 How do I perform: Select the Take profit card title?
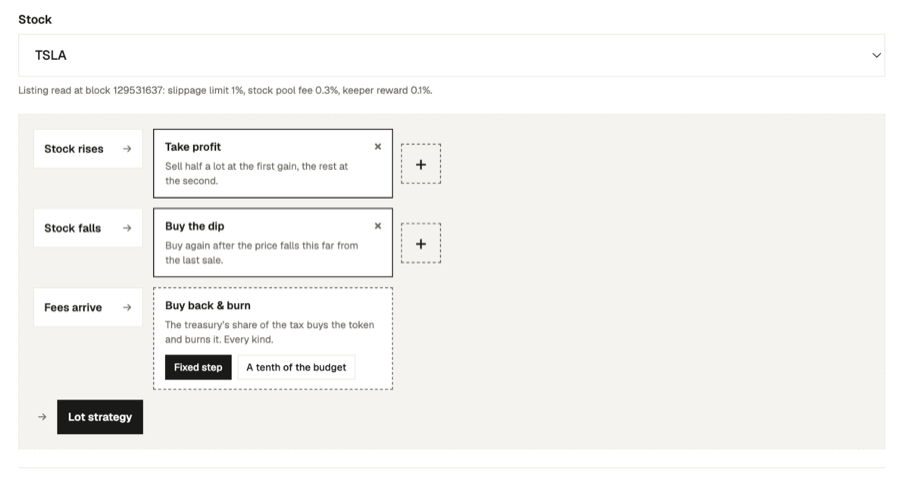pos(193,147)
